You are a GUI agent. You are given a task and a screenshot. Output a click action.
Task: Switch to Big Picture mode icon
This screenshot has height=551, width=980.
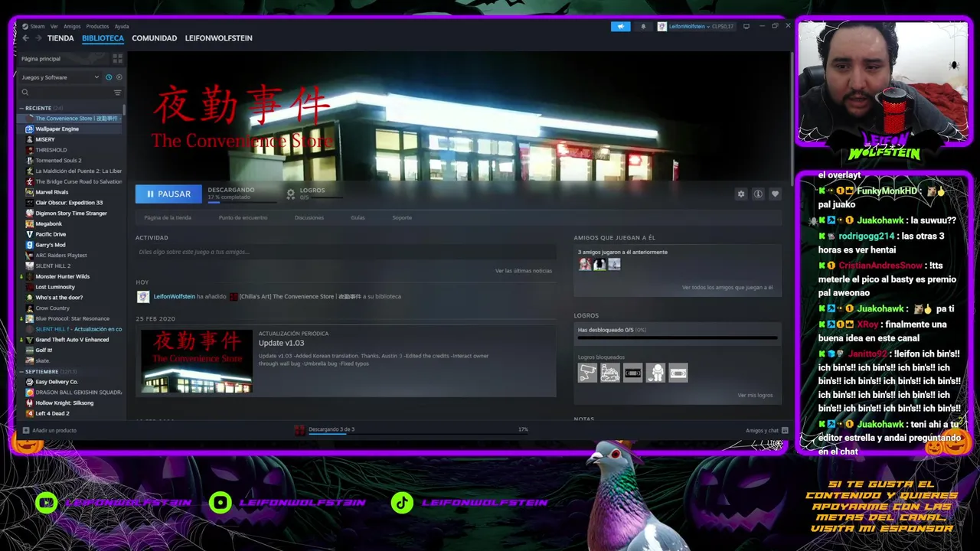coord(746,26)
